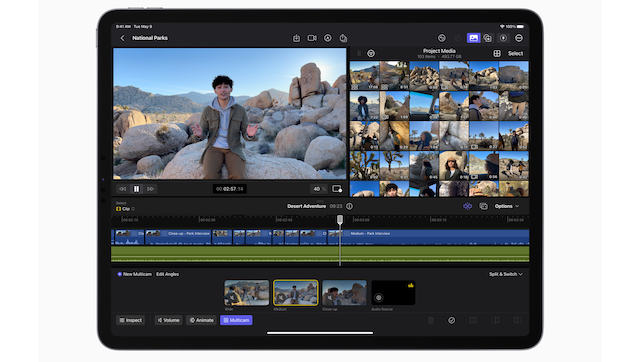Tap the timeline clip appearance icon

click(483, 206)
